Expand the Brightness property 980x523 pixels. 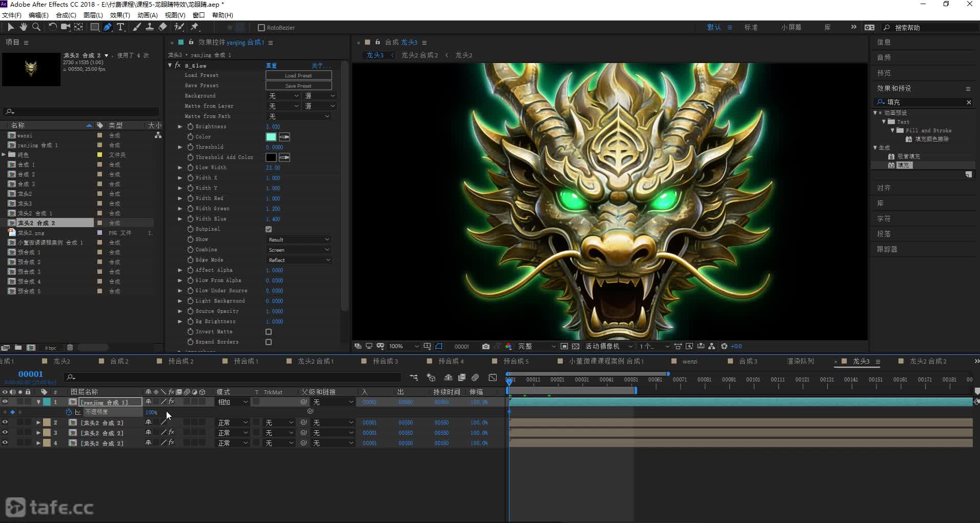tap(180, 127)
